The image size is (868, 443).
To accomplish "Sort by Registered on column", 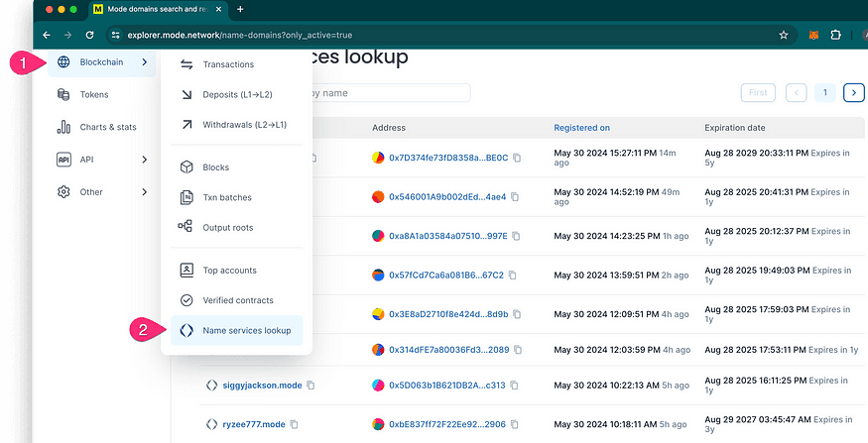I will pos(581,128).
